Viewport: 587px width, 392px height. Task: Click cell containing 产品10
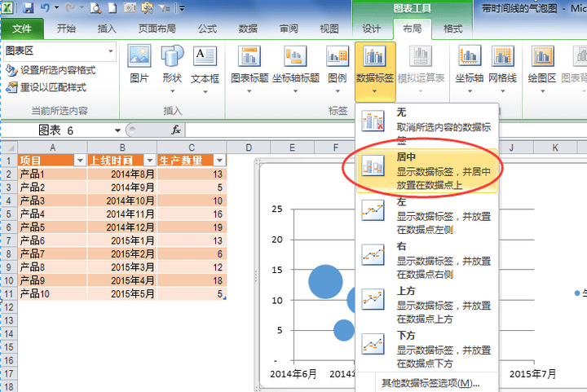(x=52, y=294)
